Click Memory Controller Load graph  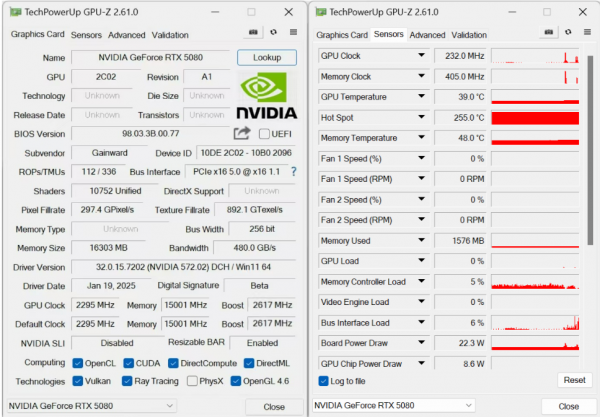point(535,282)
